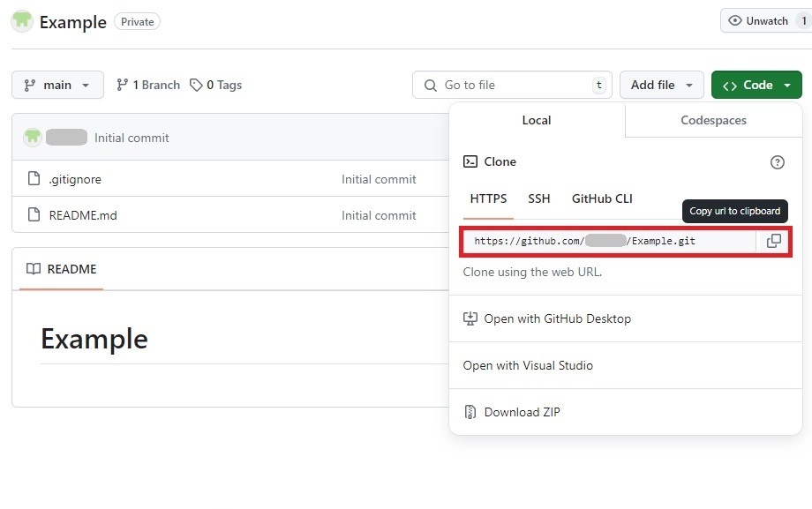
Task: Click the branch icon beside 1 Branch
Action: tap(123, 85)
